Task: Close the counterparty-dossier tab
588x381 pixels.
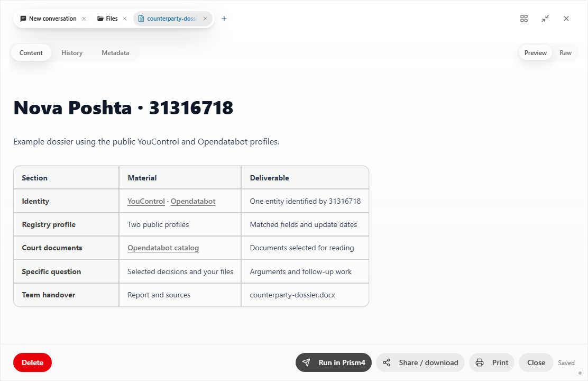Action: [205, 19]
